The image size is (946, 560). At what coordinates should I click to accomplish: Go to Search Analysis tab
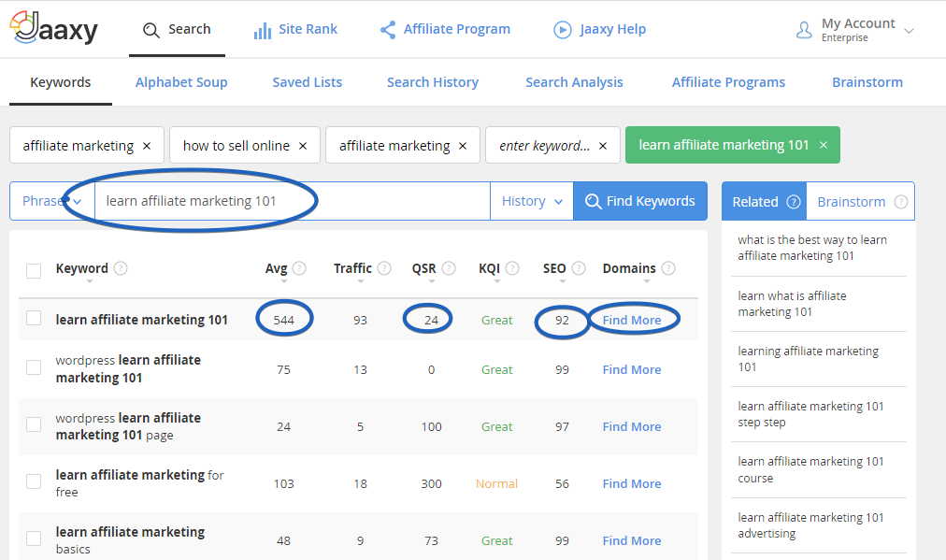(574, 82)
